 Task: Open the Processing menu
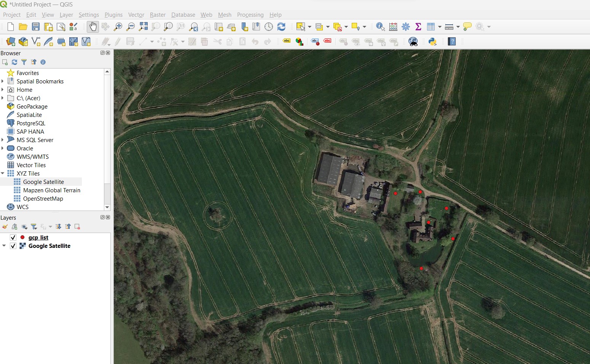point(250,15)
